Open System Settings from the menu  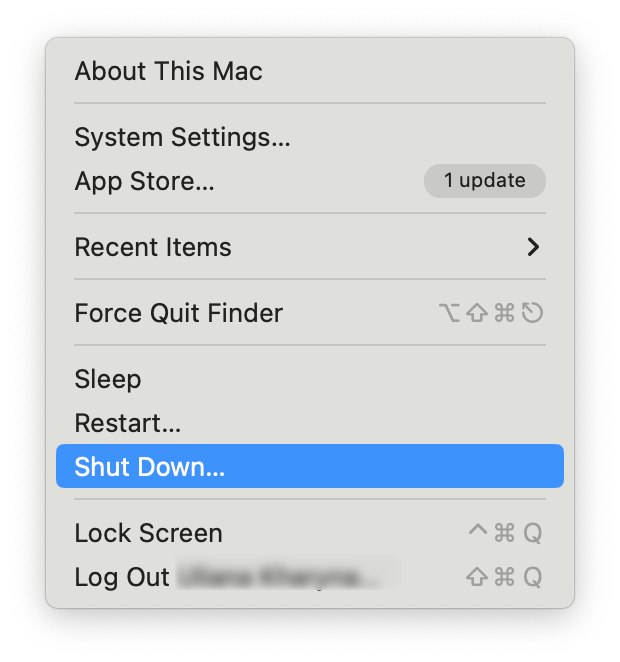click(182, 137)
